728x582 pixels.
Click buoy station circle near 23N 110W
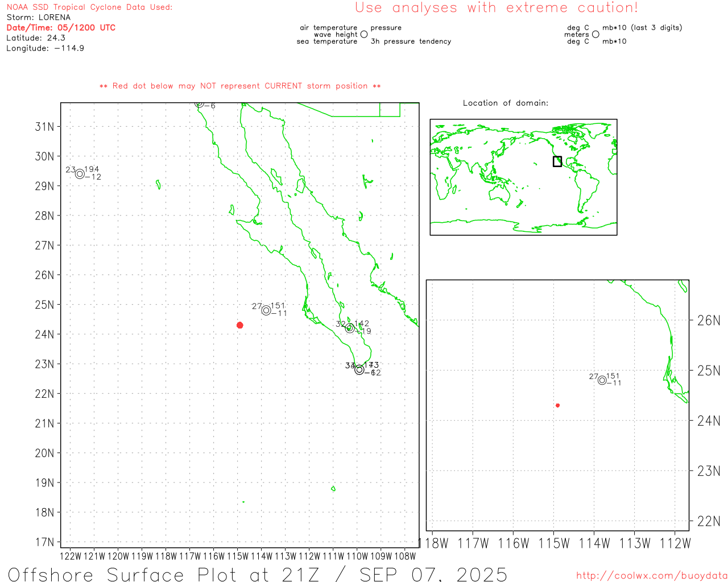(x=359, y=370)
